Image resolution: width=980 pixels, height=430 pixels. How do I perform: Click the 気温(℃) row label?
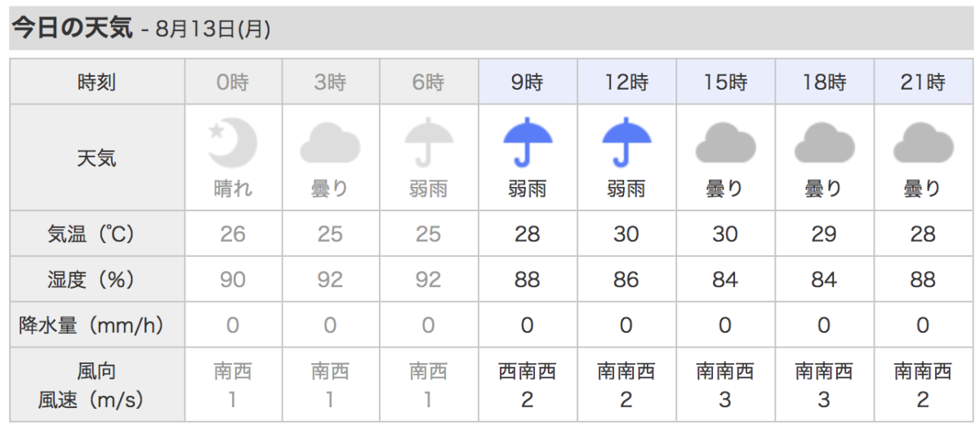click(x=91, y=234)
